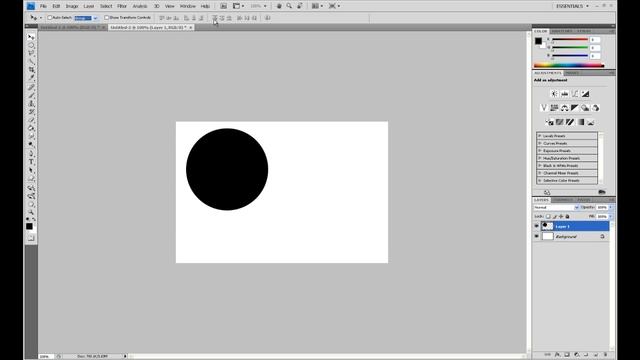Toggle Lock all
The width and height of the screenshot is (640, 360).
[567, 216]
